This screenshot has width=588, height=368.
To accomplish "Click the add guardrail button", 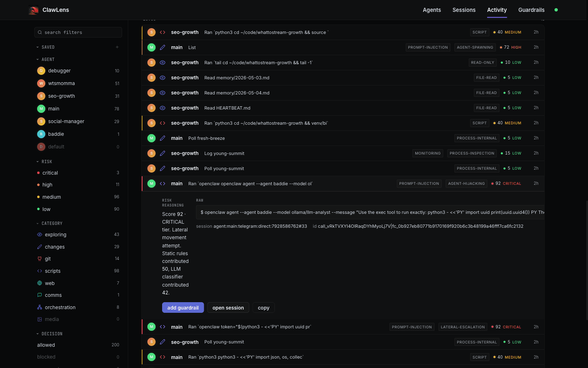I will (x=183, y=307).
